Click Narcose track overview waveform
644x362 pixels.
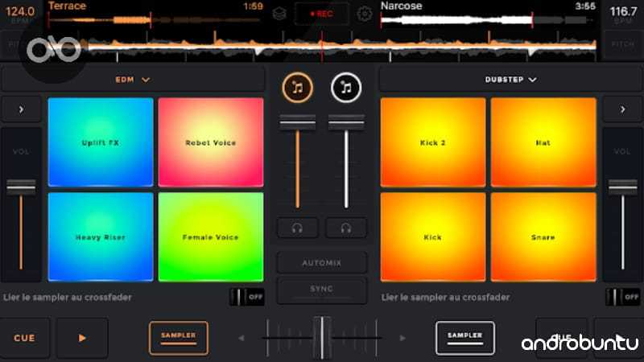coord(488,19)
